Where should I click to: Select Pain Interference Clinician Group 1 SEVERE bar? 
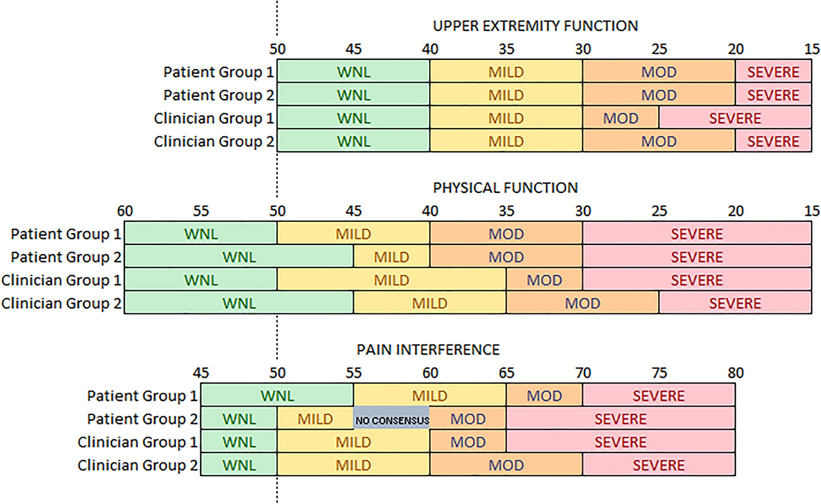[620, 442]
